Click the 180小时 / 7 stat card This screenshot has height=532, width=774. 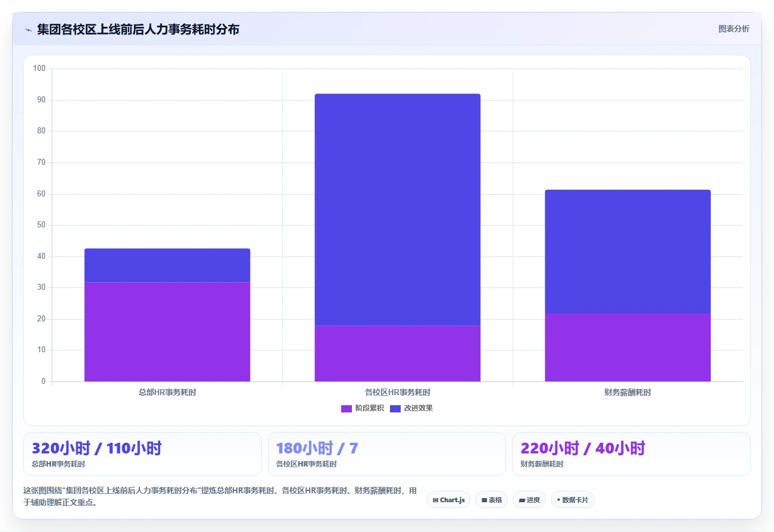point(387,454)
